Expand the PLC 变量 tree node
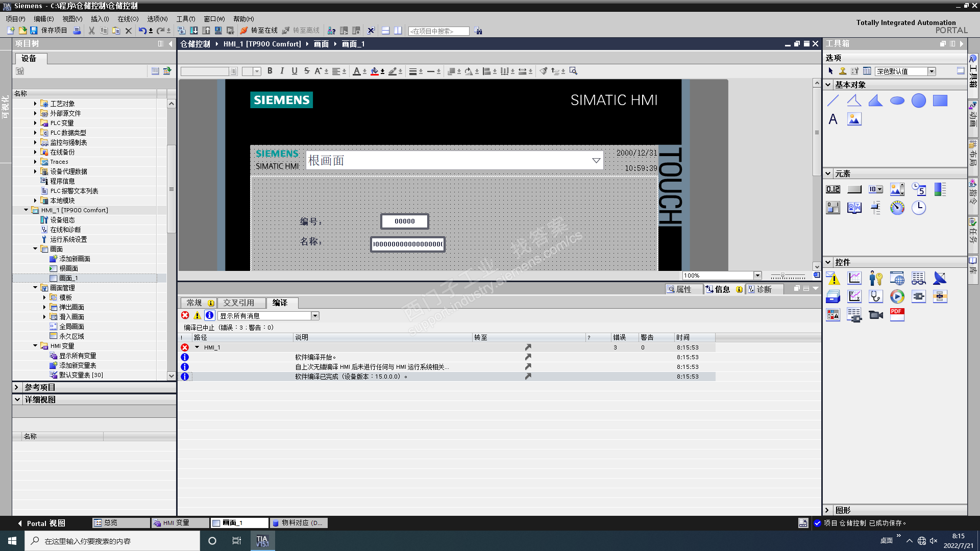Viewport: 980px width, 551px height. click(x=35, y=123)
